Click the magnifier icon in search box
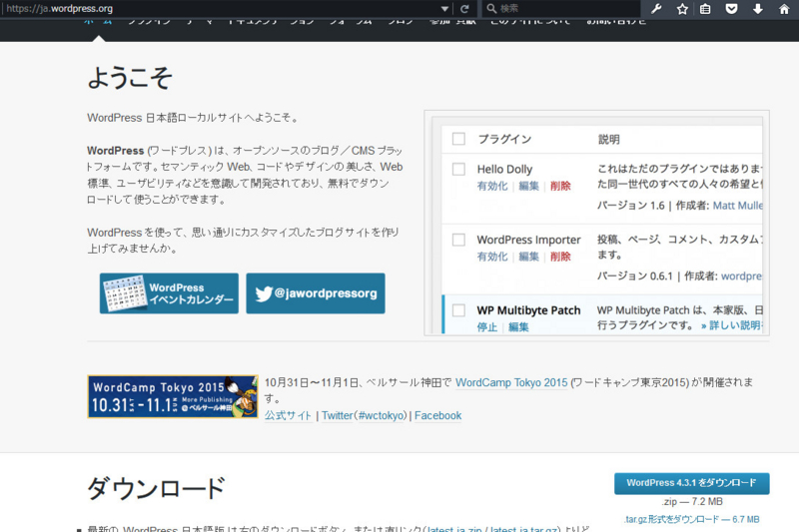The image size is (799, 532). tap(491, 9)
